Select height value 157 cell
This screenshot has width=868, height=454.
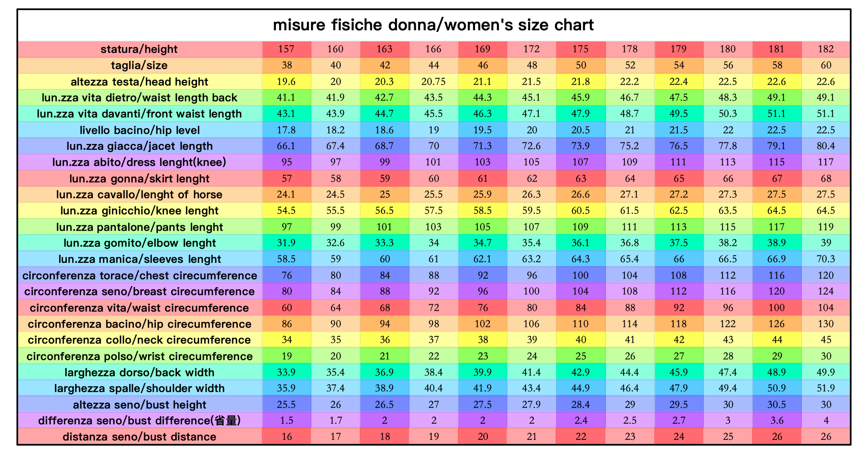tap(286, 49)
